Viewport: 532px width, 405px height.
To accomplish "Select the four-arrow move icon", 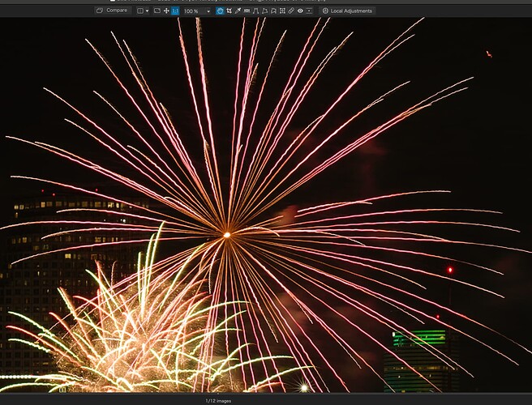I will [x=166, y=11].
